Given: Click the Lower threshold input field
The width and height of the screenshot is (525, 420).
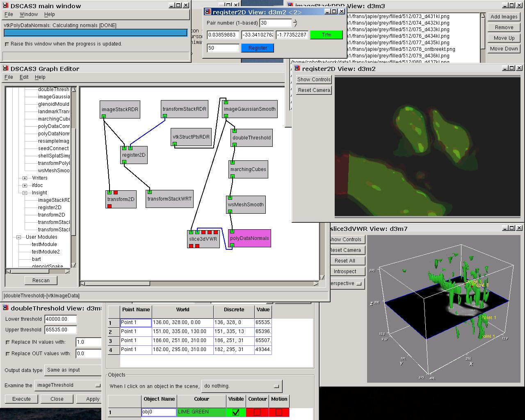Looking at the screenshot, I should pyautogui.click(x=61, y=319).
